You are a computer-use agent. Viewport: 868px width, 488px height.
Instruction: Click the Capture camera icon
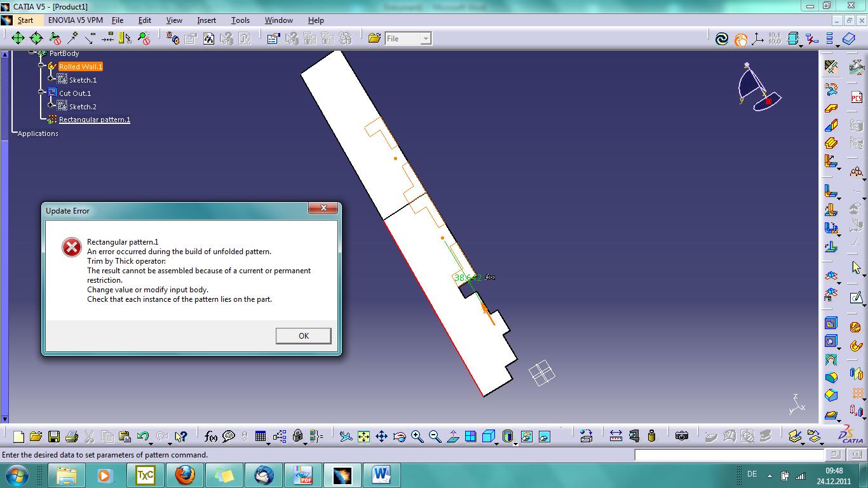682,437
